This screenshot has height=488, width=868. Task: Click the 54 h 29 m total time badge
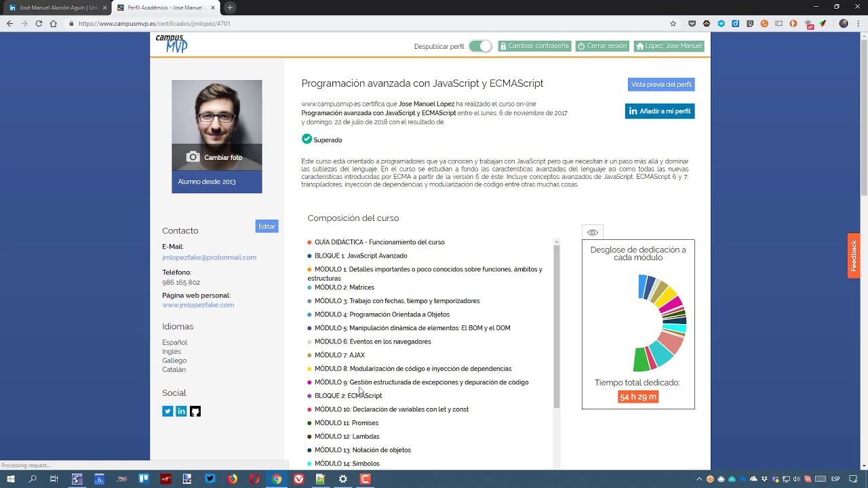(x=638, y=396)
